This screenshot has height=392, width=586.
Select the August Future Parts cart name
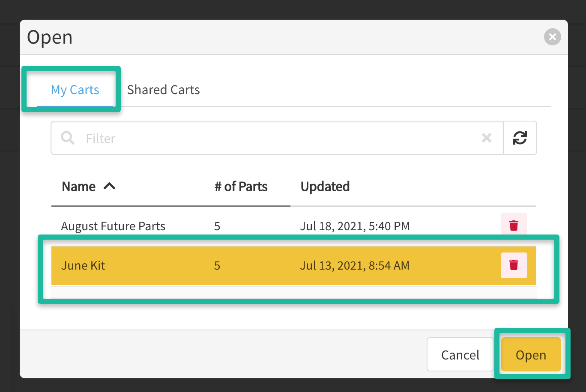click(113, 226)
